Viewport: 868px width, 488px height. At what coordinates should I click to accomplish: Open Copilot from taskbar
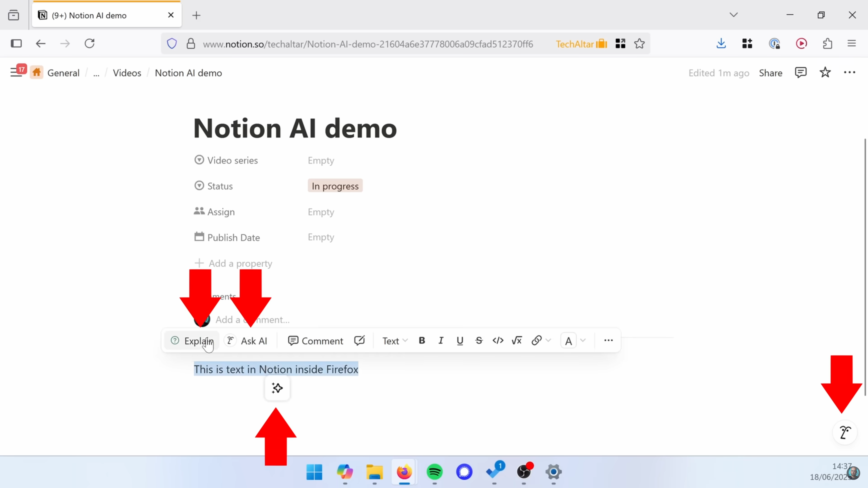click(x=345, y=472)
